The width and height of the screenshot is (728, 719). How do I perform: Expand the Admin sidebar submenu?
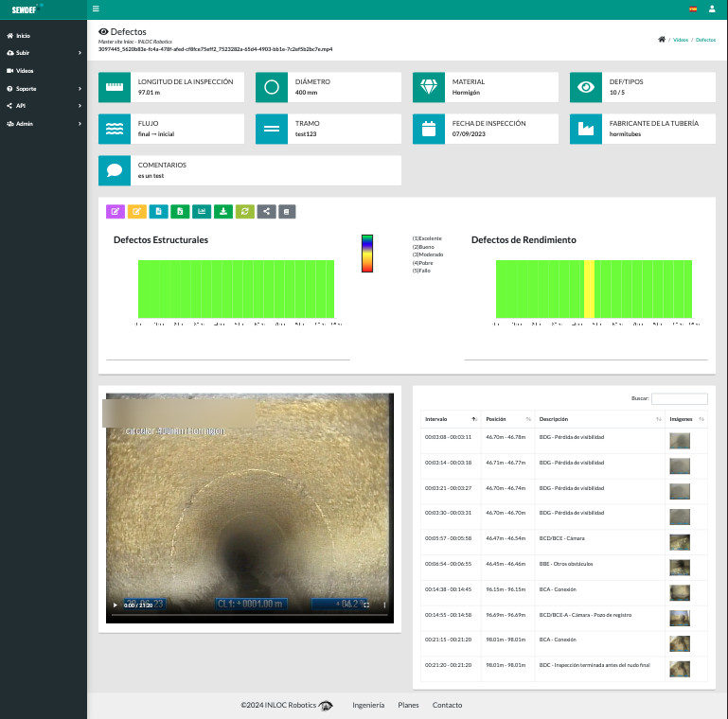pyautogui.click(x=44, y=124)
